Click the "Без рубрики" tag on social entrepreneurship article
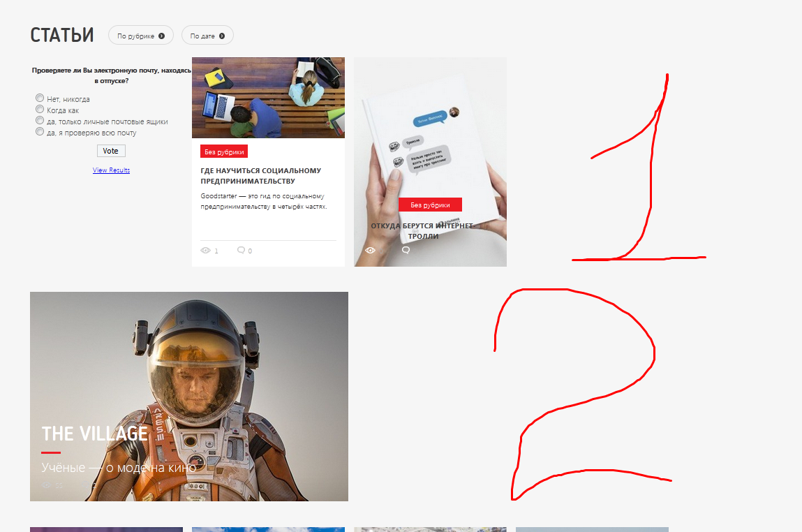The image size is (802, 532). click(x=224, y=152)
